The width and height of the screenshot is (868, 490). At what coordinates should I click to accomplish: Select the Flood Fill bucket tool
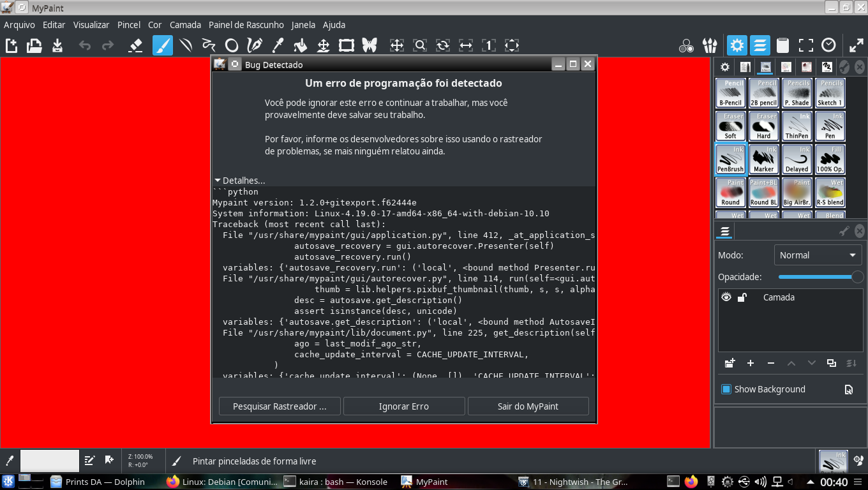[x=301, y=45]
